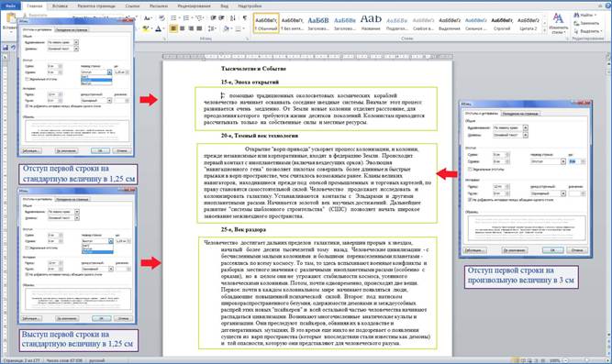
Task: Save the document via the floppy disk icon
Action: tap(6, 48)
